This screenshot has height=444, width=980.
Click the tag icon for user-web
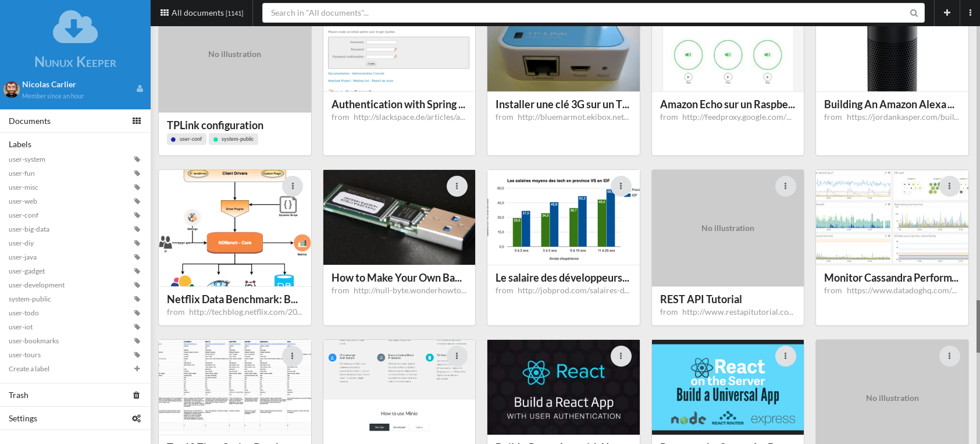(x=137, y=201)
